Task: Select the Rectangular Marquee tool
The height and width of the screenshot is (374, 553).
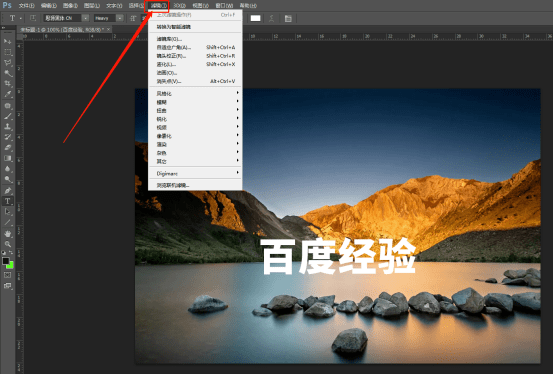Action: pyautogui.click(x=7, y=52)
